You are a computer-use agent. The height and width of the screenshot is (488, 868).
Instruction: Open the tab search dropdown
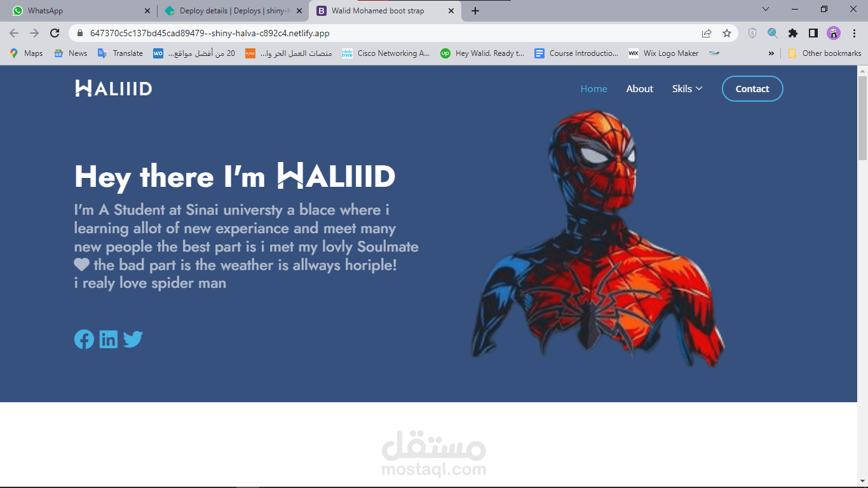[766, 10]
